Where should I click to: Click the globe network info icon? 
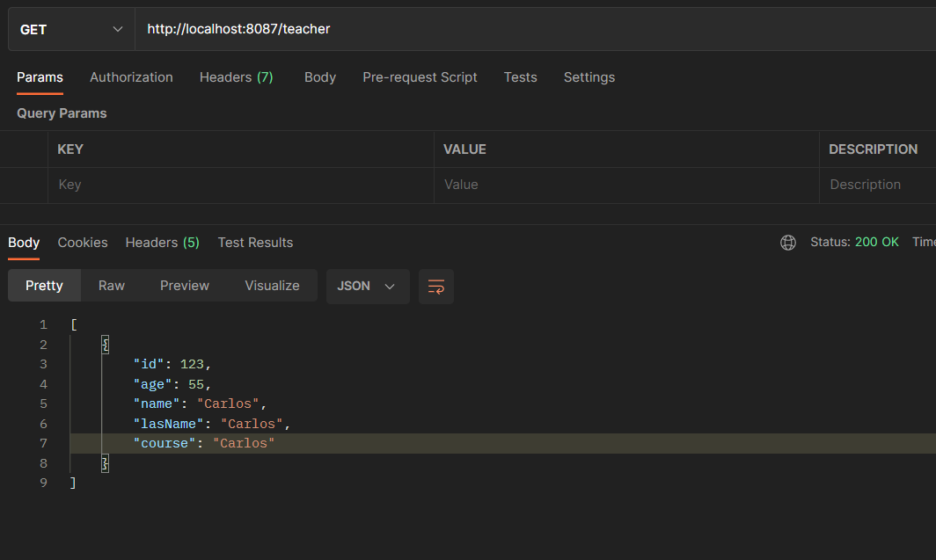click(x=787, y=242)
